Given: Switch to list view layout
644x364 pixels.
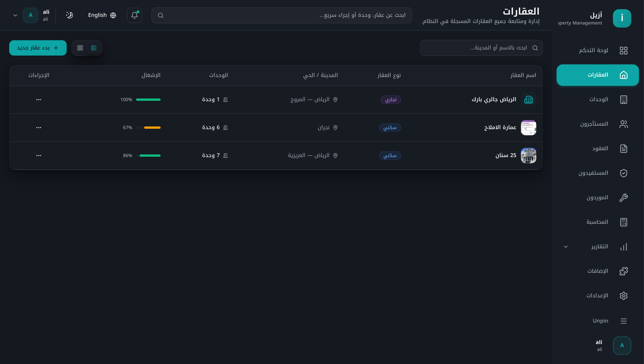Looking at the screenshot, I should coord(94,48).
